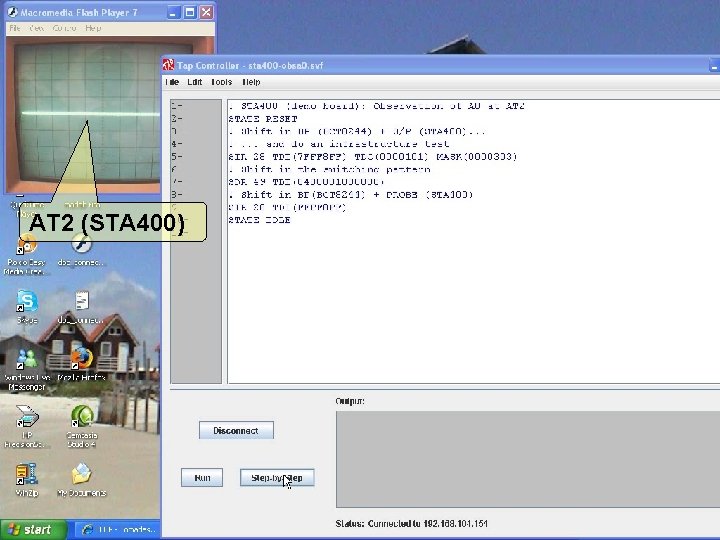Click Tap Controller title bar icon

169,65
